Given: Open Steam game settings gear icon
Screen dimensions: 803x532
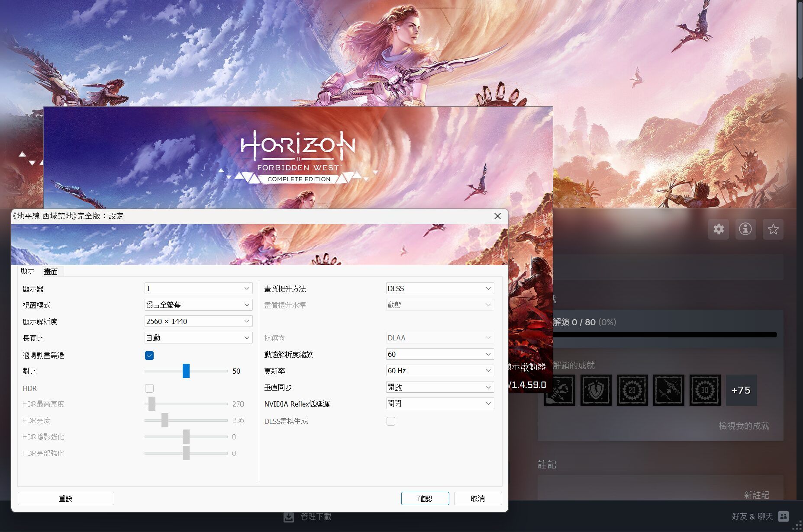Looking at the screenshot, I should 719,229.
